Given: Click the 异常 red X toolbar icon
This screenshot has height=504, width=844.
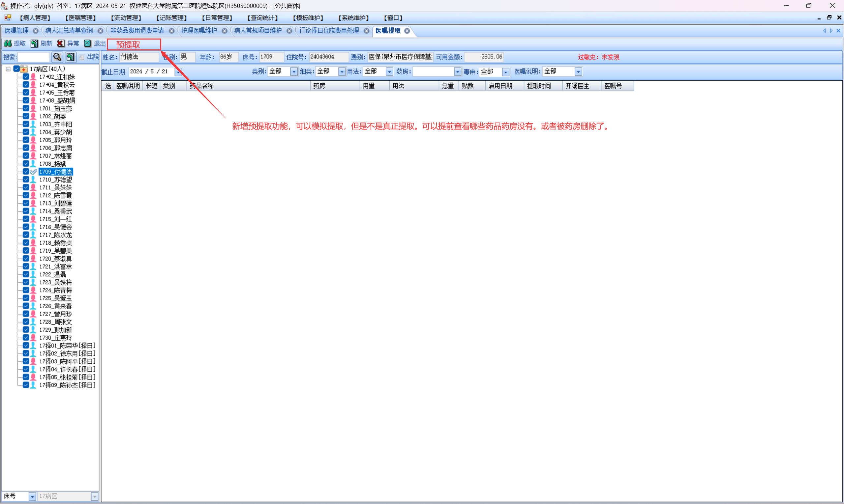Looking at the screenshot, I should tap(61, 43).
